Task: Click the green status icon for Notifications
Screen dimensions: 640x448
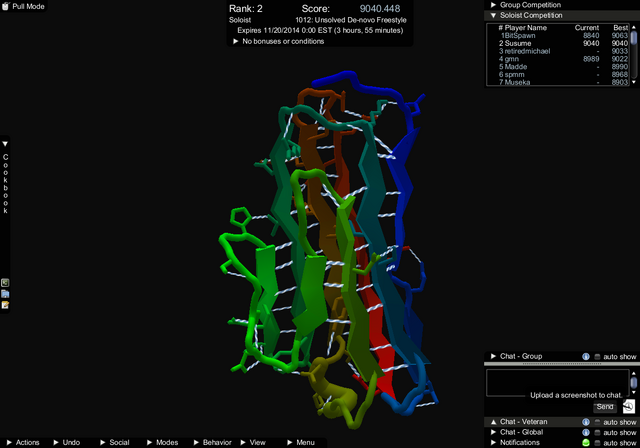Action: point(586,443)
